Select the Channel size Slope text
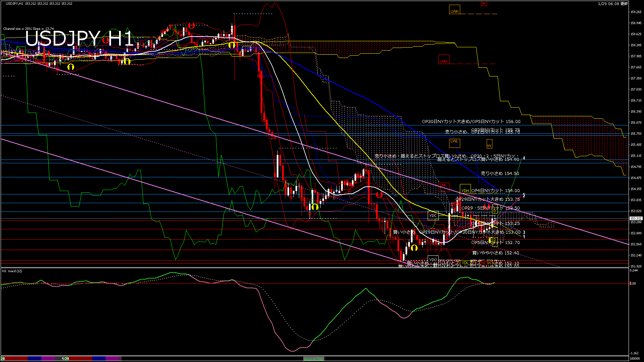Screen dimensions: 644x362 (29, 29)
